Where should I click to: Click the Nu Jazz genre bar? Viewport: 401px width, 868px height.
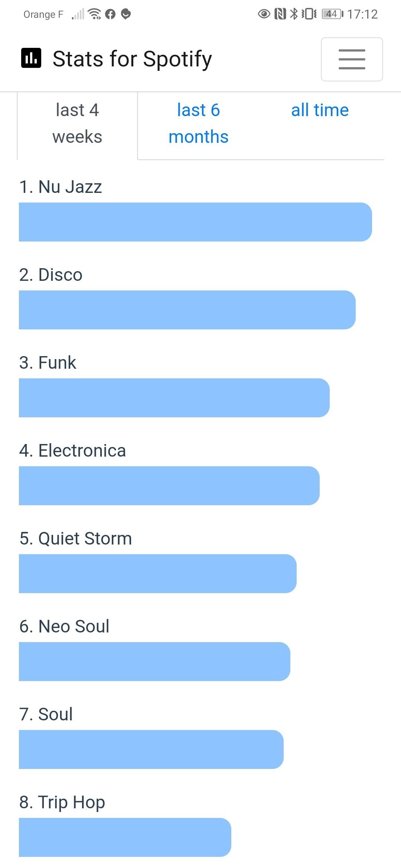click(x=195, y=222)
